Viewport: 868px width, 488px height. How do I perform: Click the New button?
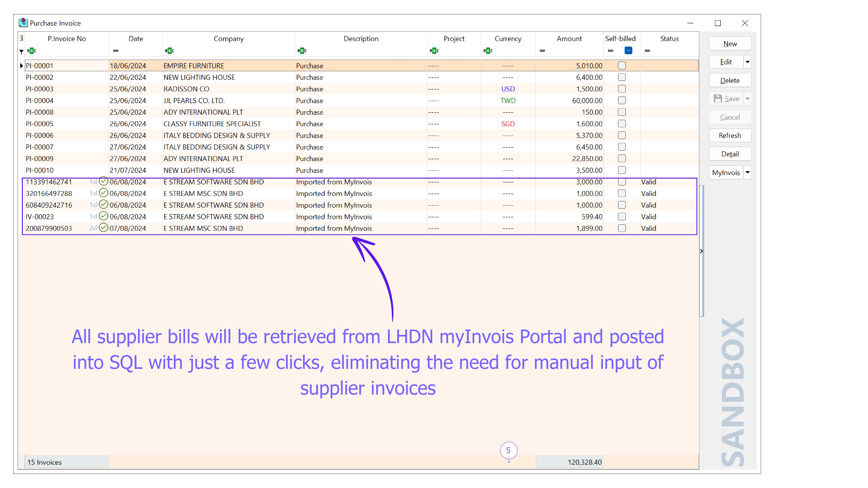730,44
